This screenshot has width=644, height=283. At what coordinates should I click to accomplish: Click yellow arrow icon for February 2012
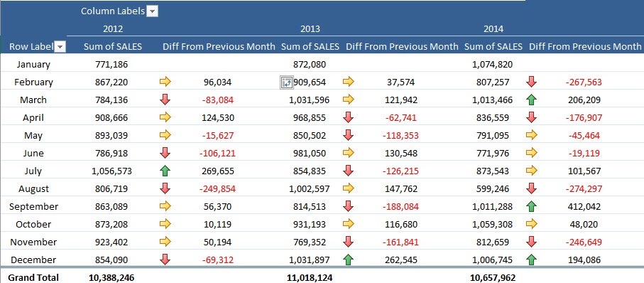165,82
